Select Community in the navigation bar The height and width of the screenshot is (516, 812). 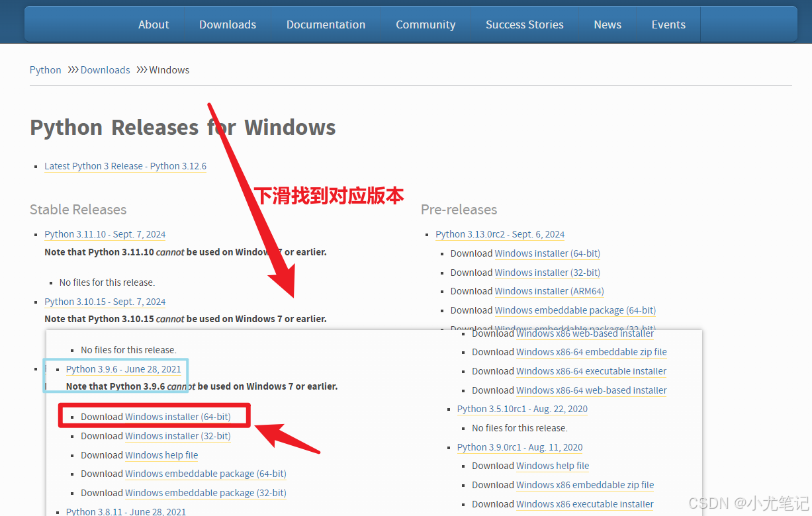tap(426, 24)
